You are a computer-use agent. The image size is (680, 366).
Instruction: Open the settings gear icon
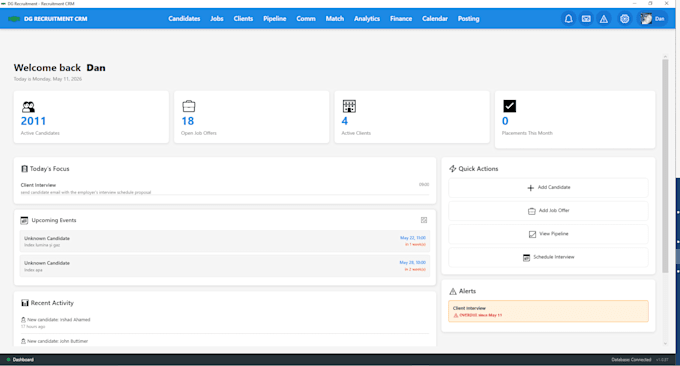coord(624,19)
